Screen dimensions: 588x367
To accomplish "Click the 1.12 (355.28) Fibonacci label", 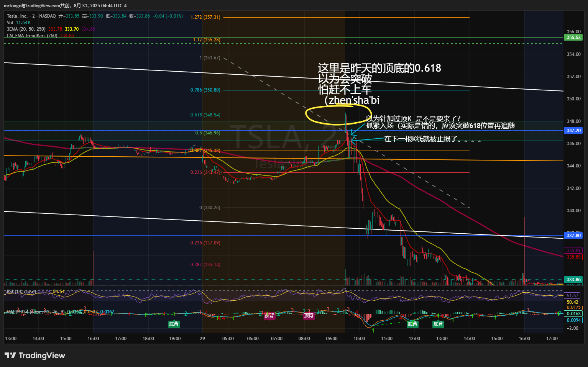I will pos(207,40).
